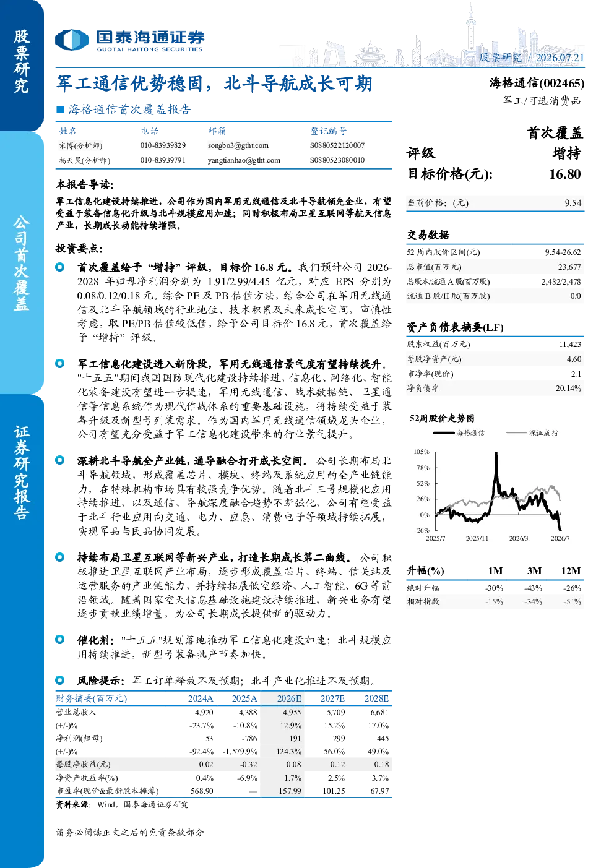
Task: Click the 1M absolute change -30%
Action: click(494, 588)
